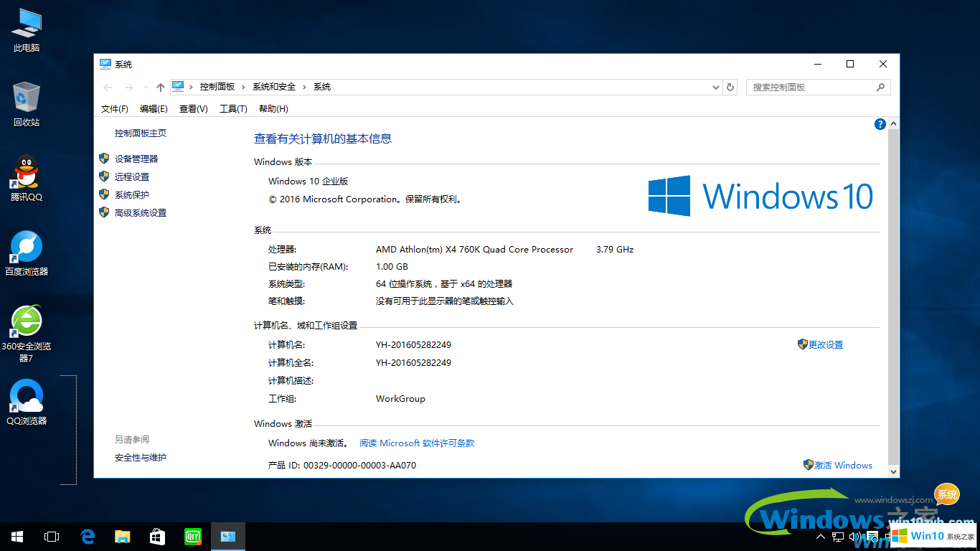Screen dimensions: 980x551
Task: Open 此电脑 desktop icon
Action: (27, 30)
